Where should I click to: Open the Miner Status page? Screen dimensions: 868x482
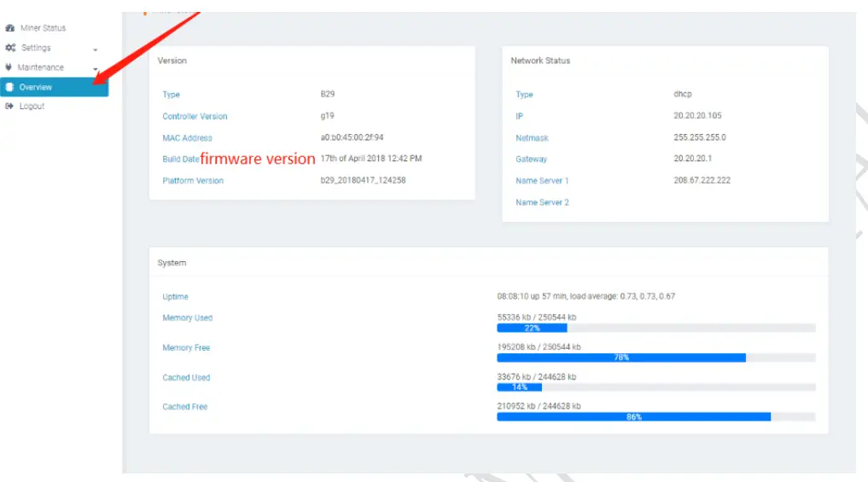pyautogui.click(x=44, y=27)
